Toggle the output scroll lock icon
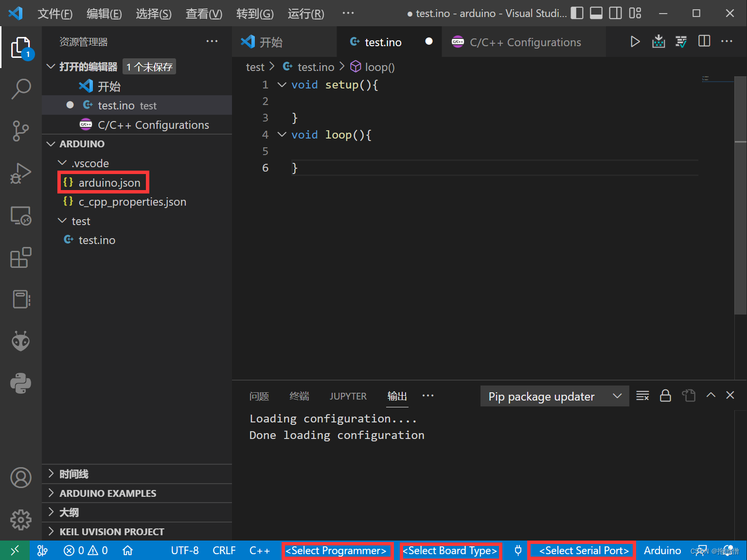Image resolution: width=747 pixels, height=560 pixels. click(665, 396)
